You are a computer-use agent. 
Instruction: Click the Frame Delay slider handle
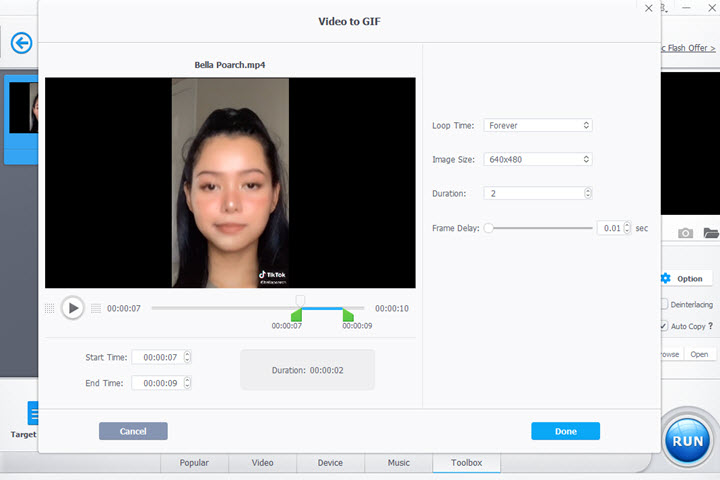[x=488, y=228]
